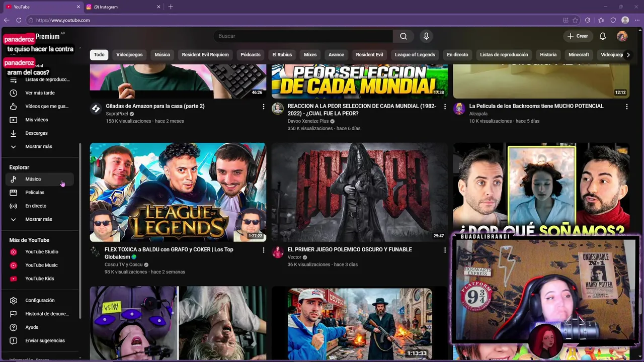
Task: Switch to the Instagram browser tab
Action: coord(123,7)
